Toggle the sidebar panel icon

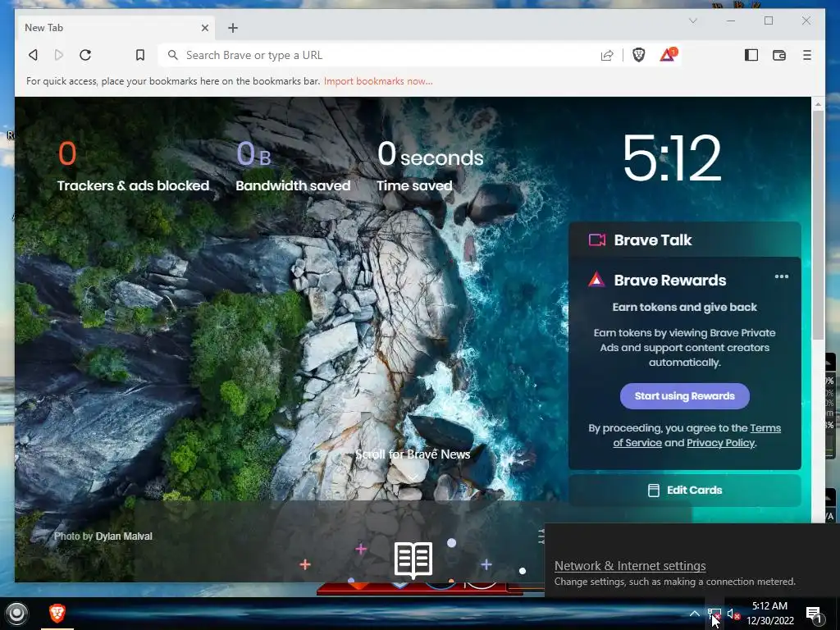pos(751,55)
